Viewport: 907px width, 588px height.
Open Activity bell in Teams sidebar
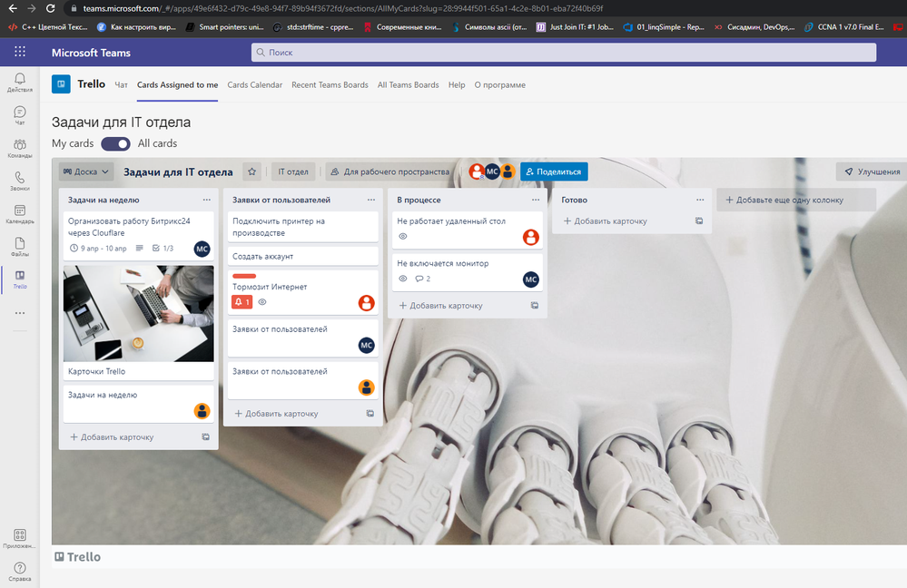(19, 83)
